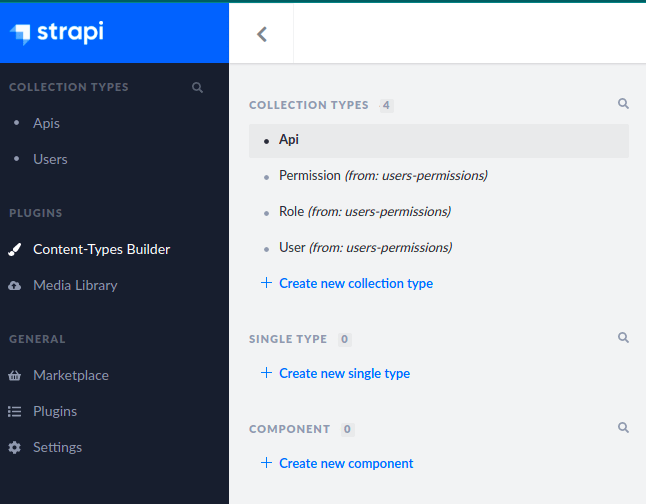Click the search icon in Single Type section
The height and width of the screenshot is (504, 646).
tap(623, 338)
